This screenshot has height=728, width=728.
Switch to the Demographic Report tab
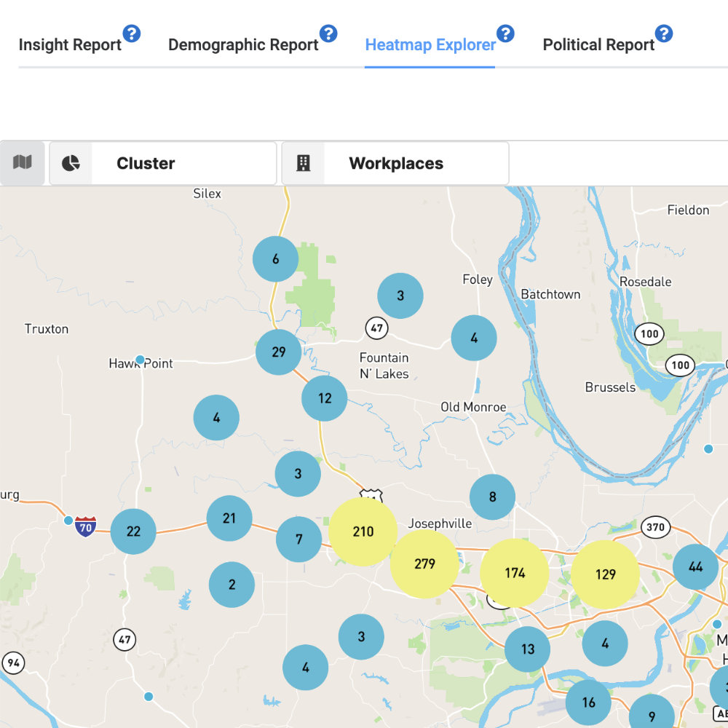[243, 45]
